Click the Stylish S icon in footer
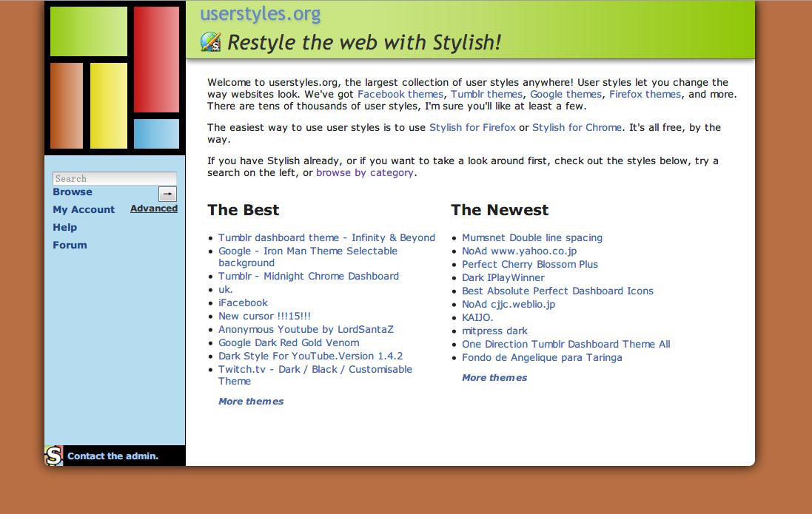812x514 pixels. [x=54, y=456]
